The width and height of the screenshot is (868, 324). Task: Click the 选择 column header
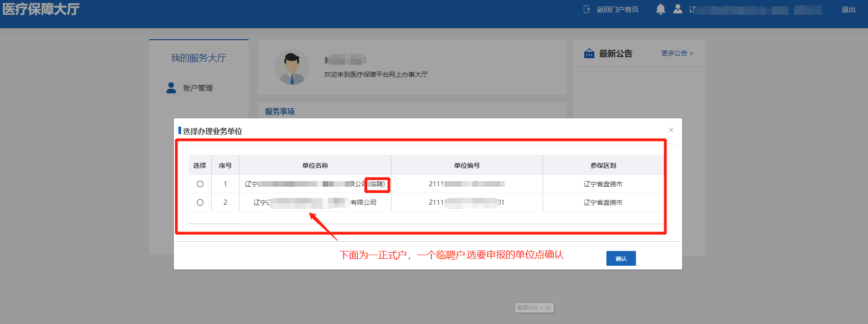(200, 165)
